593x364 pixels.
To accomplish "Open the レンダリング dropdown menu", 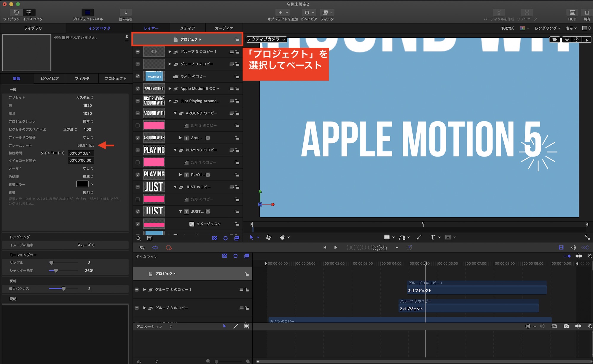I will click(x=547, y=28).
